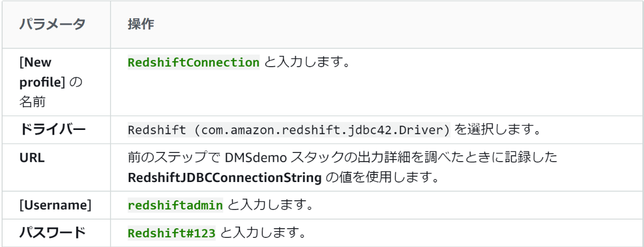The height and width of the screenshot is (247, 644).
Task: Select the Redshift#123 password text
Action: pos(171,233)
